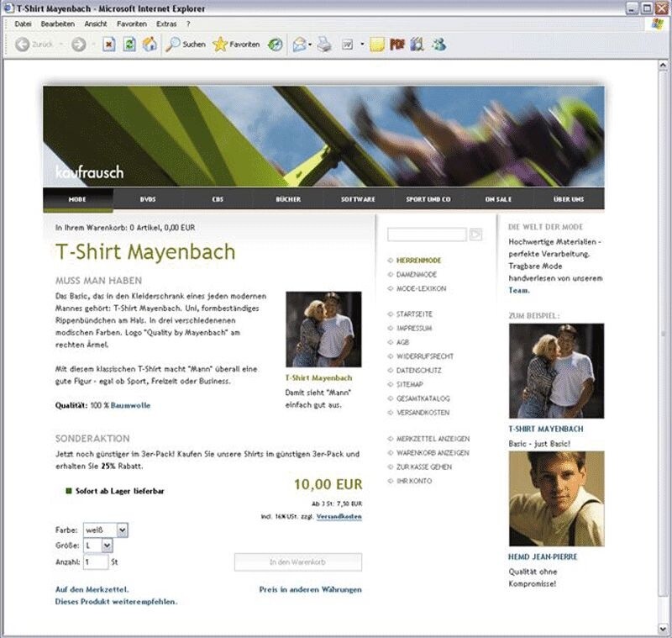
Task: Open the Mail envelope icon
Action: pyautogui.click(x=299, y=45)
